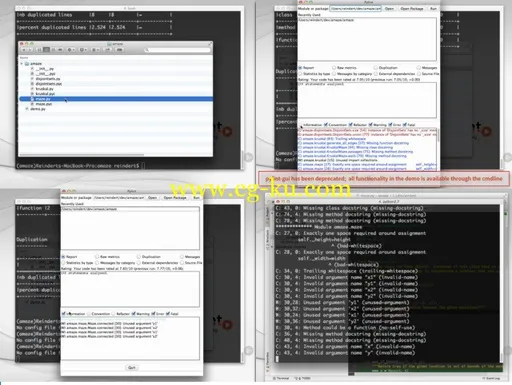Select first 'Unused argument' message row

[110, 323]
